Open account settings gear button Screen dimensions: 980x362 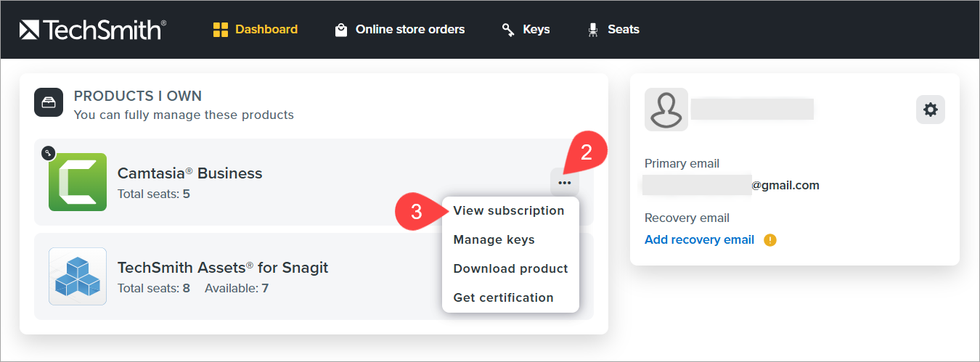coord(930,110)
